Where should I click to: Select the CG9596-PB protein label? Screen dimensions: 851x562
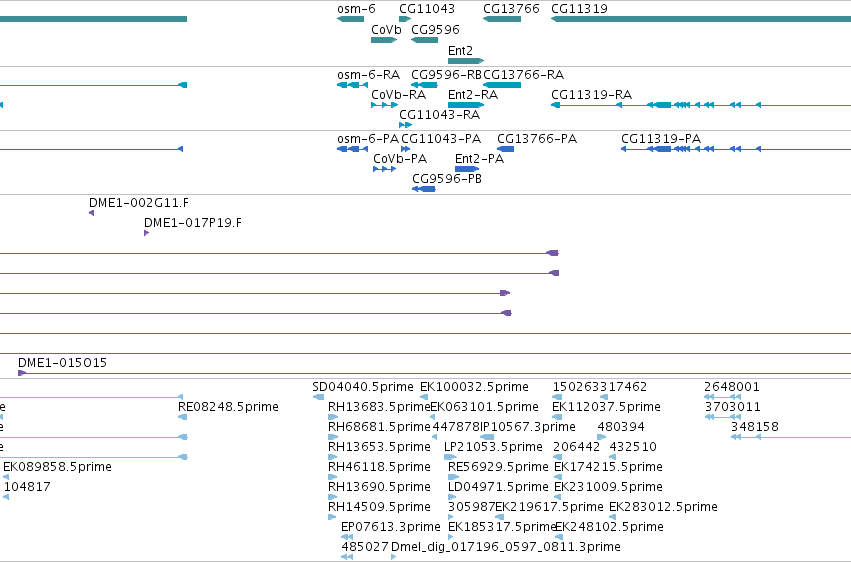447,178
